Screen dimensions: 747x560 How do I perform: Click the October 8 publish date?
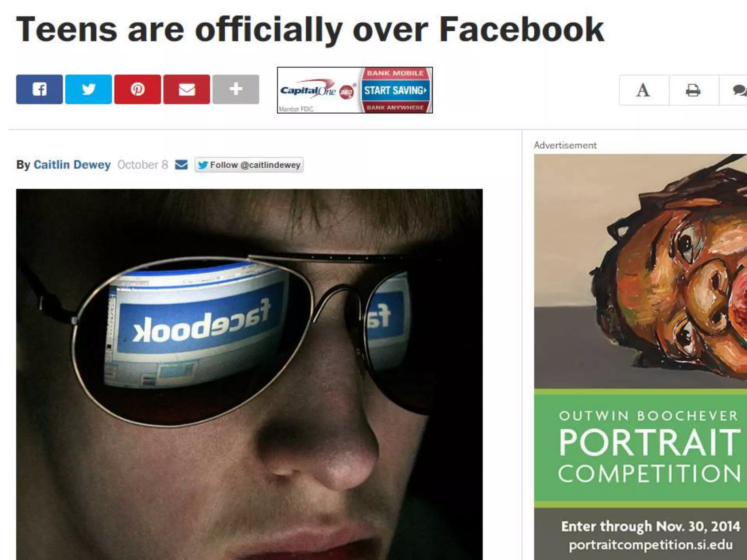click(143, 165)
